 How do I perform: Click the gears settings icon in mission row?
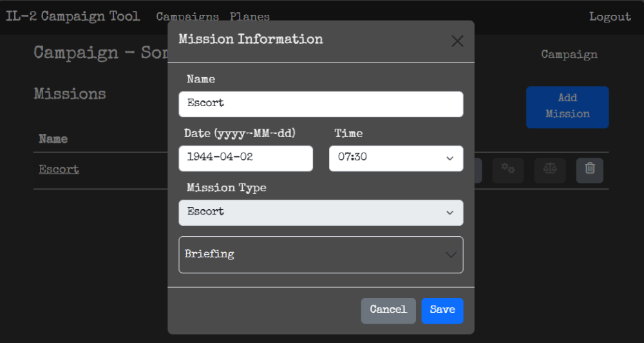click(508, 170)
